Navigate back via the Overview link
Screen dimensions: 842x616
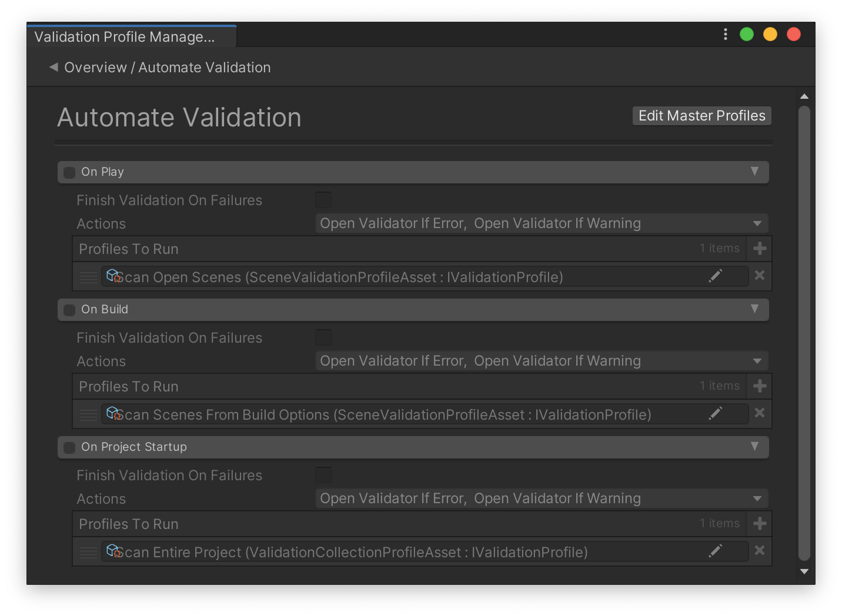[96, 67]
